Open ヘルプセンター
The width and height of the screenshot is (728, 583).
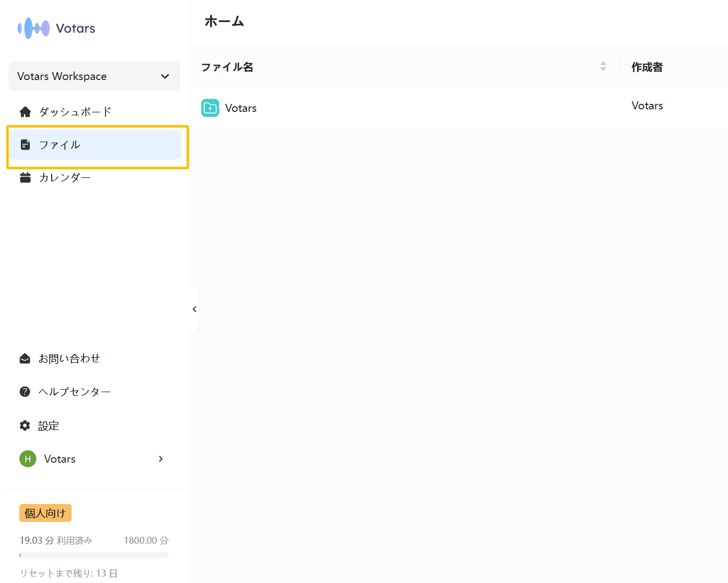(75, 392)
